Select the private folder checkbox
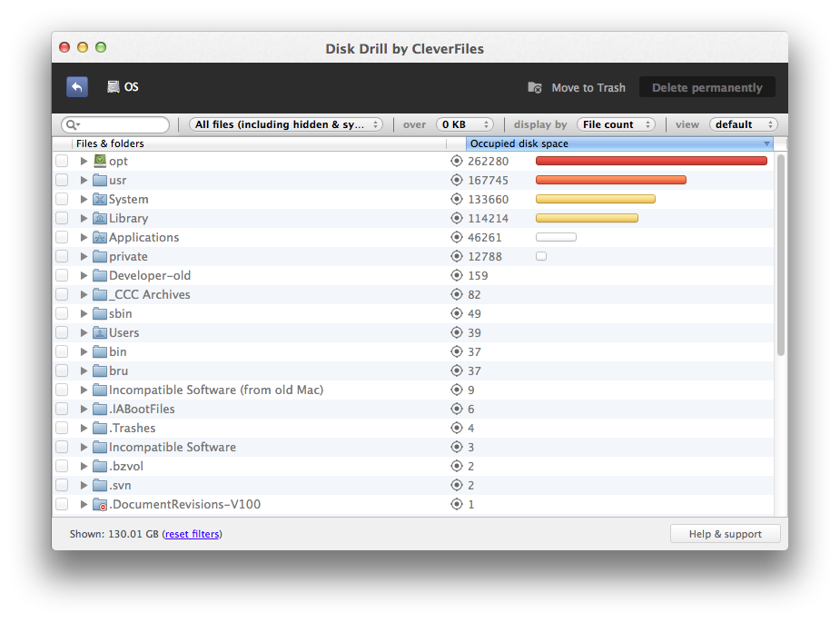The image size is (840, 622). (x=62, y=256)
